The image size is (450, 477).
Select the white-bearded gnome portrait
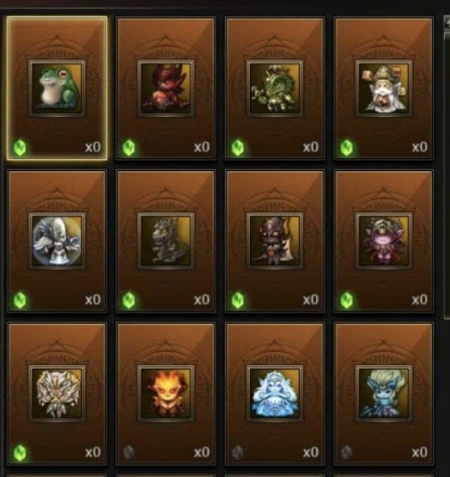pos(384,88)
